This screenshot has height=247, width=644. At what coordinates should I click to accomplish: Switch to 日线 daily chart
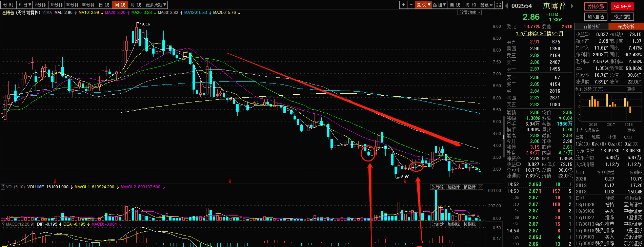[x=104, y=5]
